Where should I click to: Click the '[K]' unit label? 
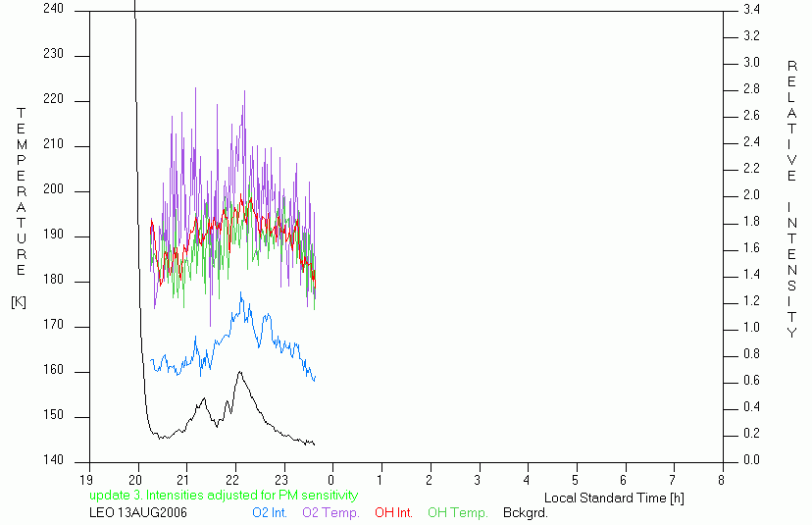(19, 301)
